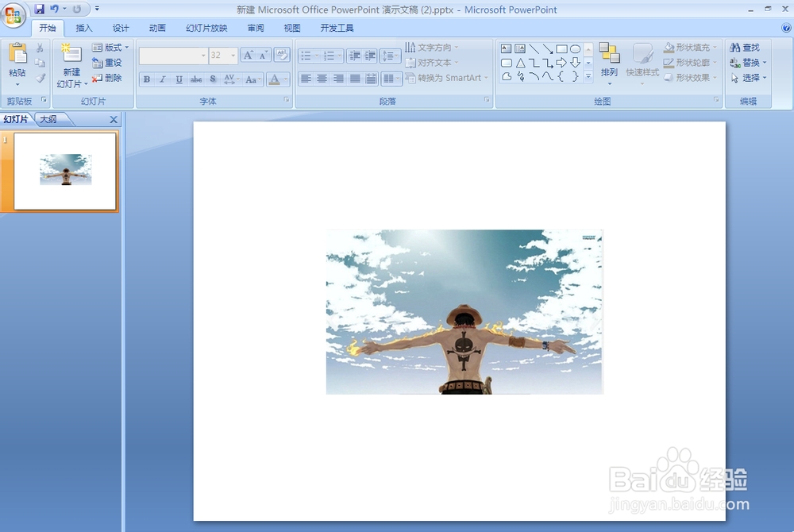The width and height of the screenshot is (794, 532).
Task: Save the presentation with the floppy icon
Action: point(40,9)
